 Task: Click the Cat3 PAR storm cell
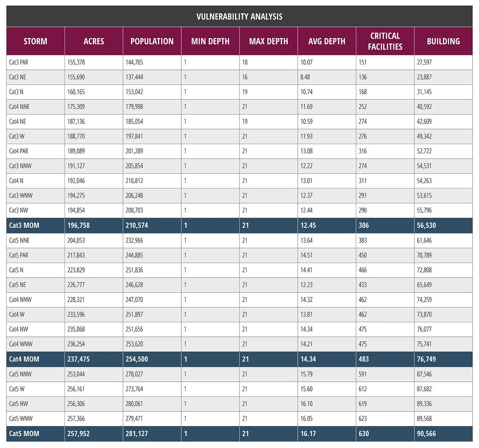19,62
